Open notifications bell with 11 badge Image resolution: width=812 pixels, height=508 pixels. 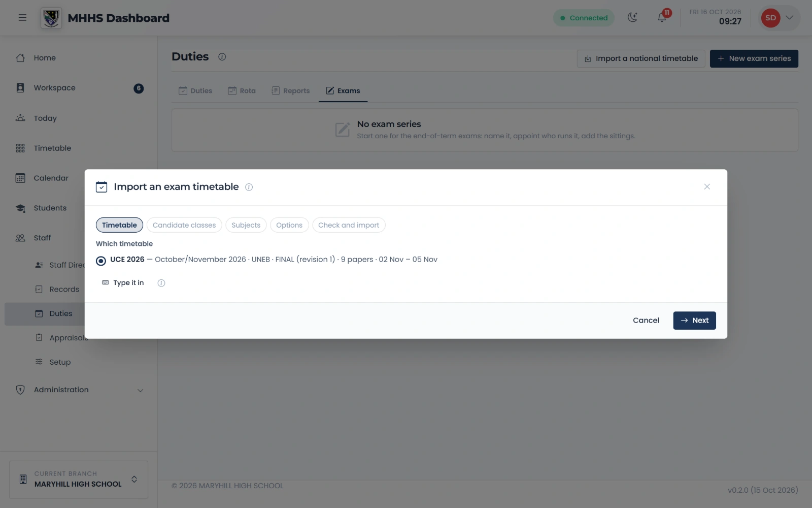click(x=663, y=17)
